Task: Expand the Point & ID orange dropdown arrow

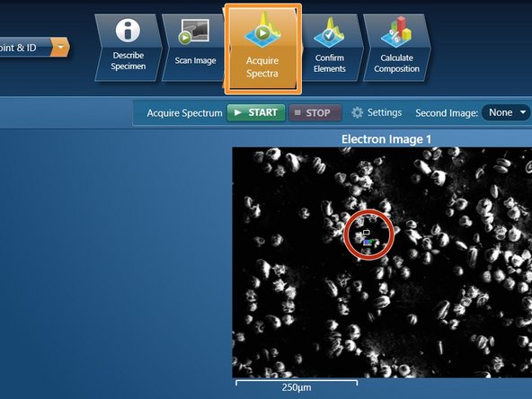Action: (x=60, y=47)
